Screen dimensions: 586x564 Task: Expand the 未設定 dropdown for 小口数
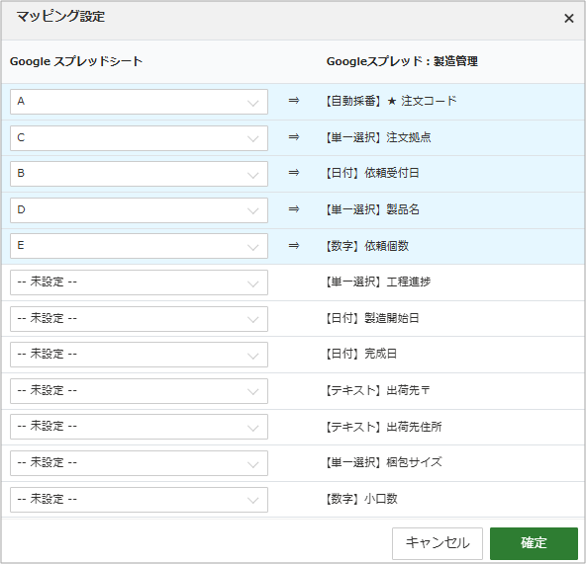(x=139, y=500)
